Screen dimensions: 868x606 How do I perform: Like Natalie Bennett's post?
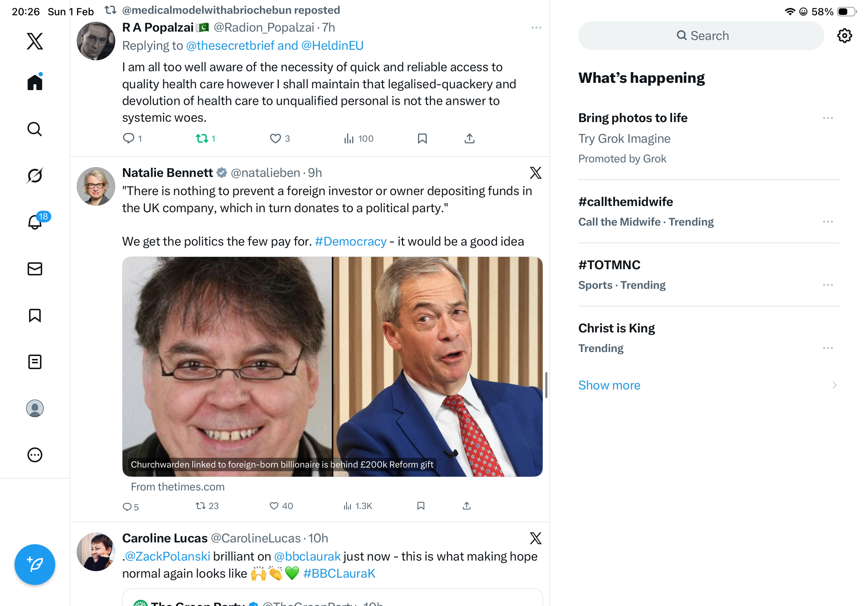click(274, 506)
